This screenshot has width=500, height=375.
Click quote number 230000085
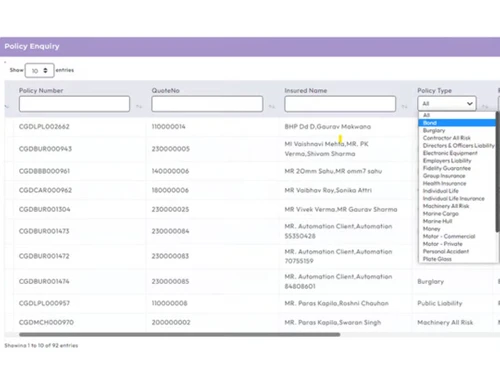170,281
